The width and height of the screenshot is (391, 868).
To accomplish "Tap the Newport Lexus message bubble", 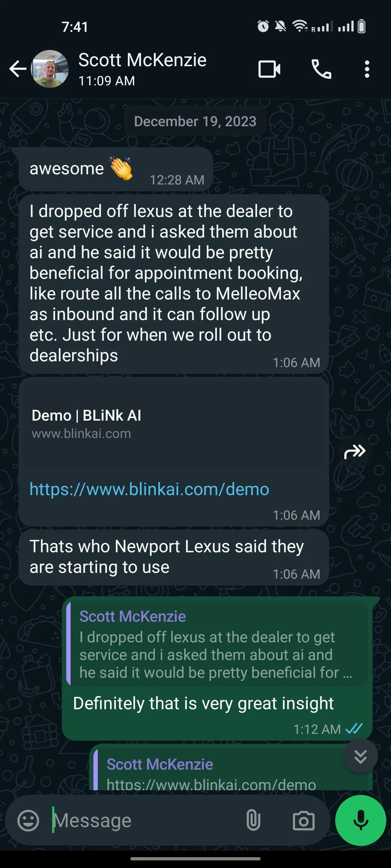I will pos(174,557).
